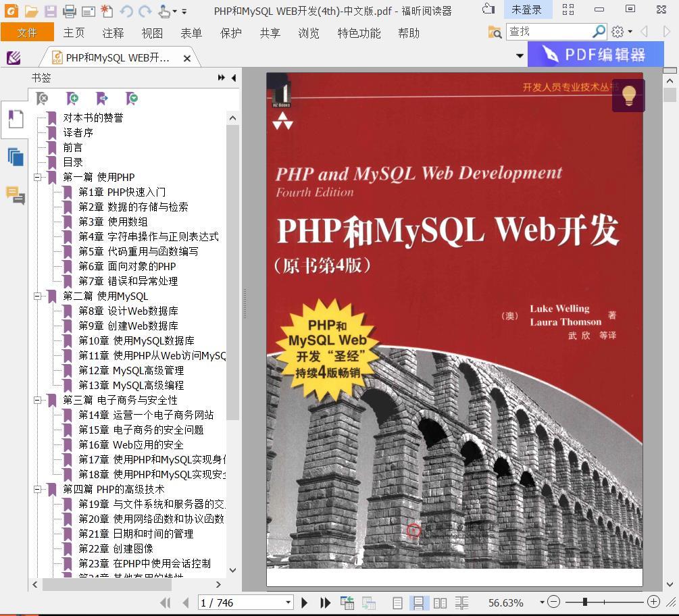Viewport: 679px width, 616px height.
Task: Open a file with the folder icon
Action: click(x=31, y=11)
